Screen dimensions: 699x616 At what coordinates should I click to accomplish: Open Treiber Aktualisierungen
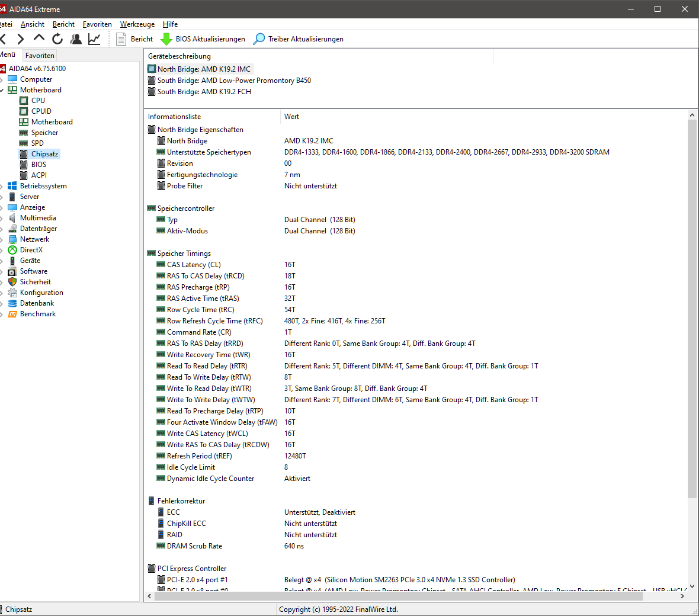click(298, 39)
